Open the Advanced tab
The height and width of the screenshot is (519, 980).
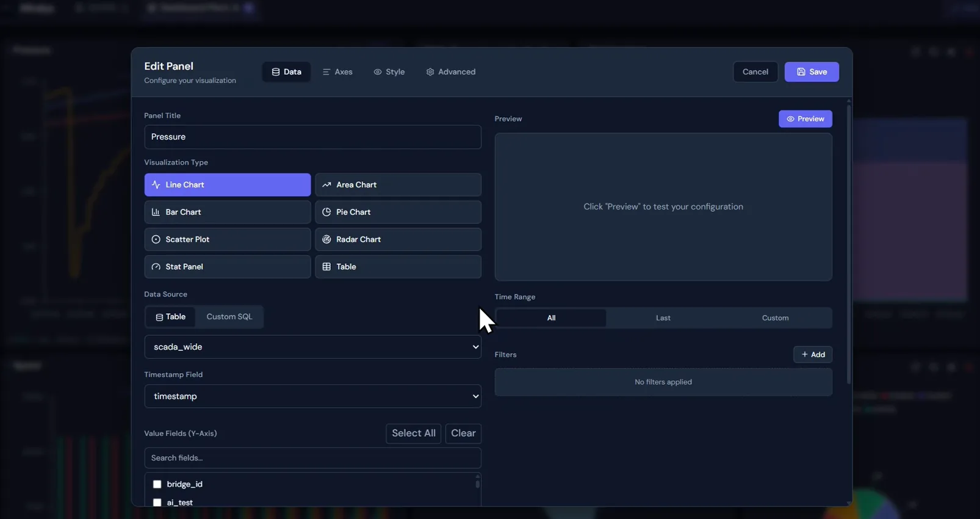(x=451, y=72)
